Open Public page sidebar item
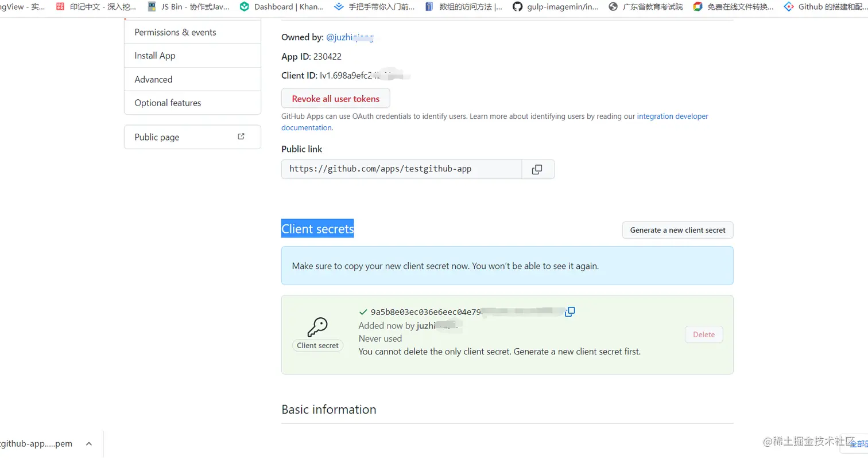Image resolution: width=868 pixels, height=460 pixels. [192, 137]
